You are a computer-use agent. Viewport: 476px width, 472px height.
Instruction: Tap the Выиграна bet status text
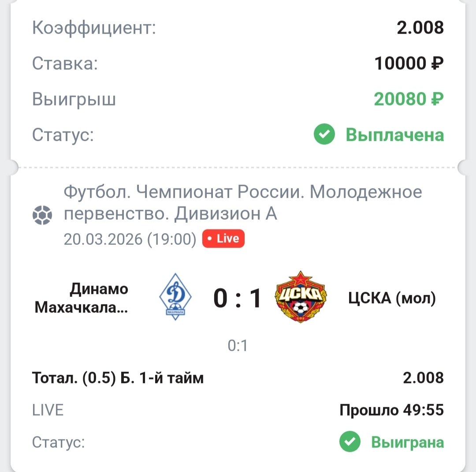[x=407, y=442]
